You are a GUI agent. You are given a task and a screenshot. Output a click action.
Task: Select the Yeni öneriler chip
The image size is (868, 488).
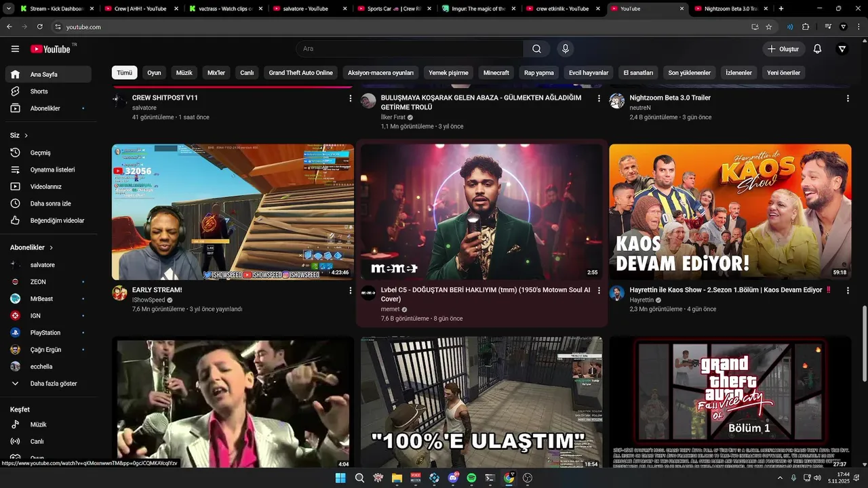click(783, 73)
